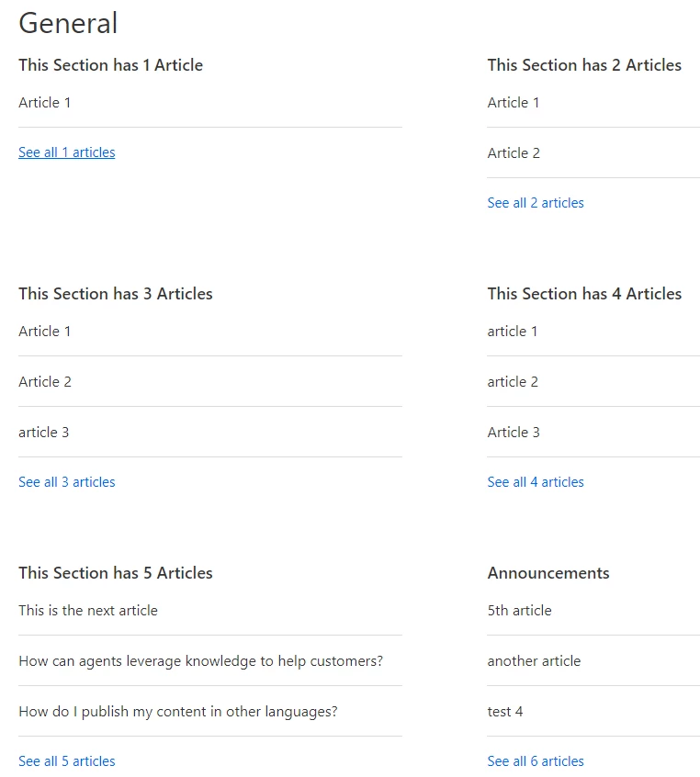Open "This is the next article"
The image size is (700, 777).
coord(88,611)
